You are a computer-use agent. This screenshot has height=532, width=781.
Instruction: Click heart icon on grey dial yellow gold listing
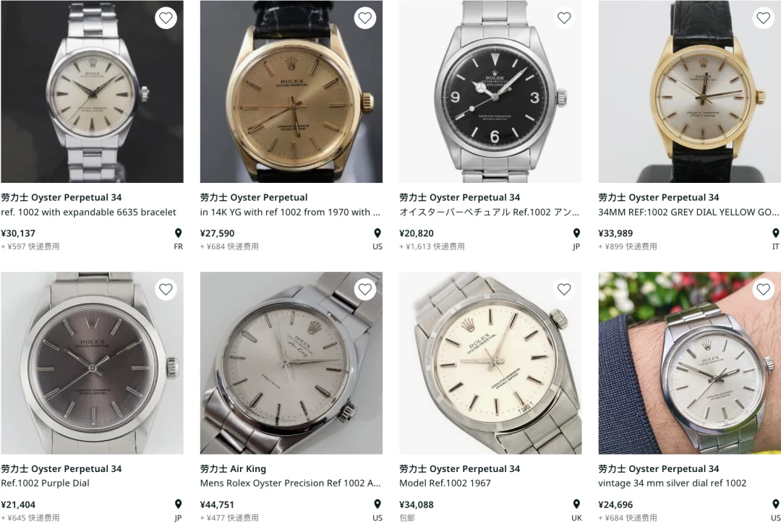pos(763,18)
